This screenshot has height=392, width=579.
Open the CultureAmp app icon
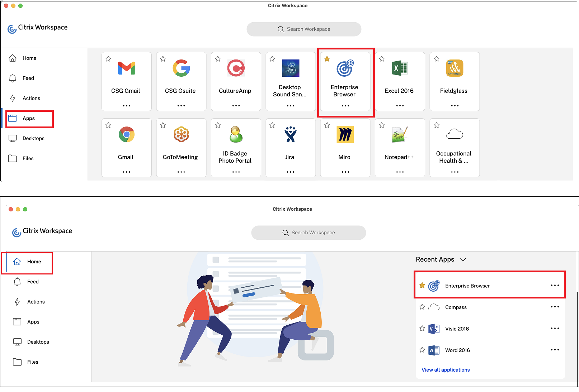coord(236,68)
